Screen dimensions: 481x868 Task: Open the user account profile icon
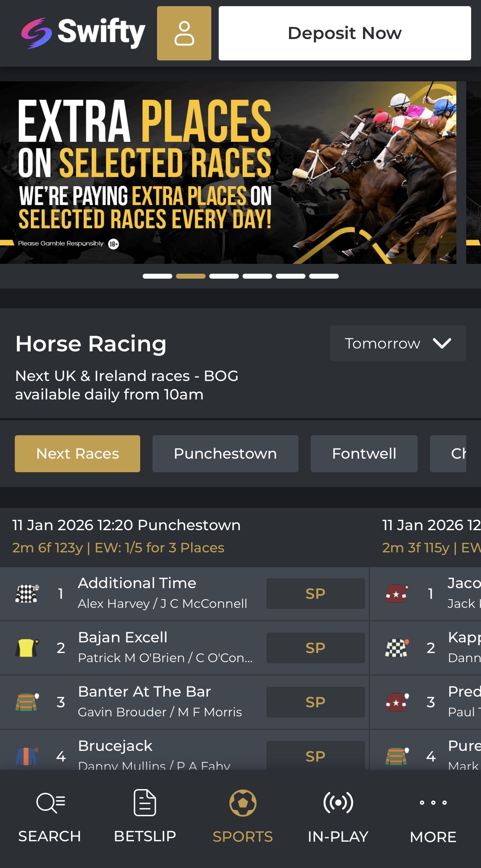pos(184,33)
